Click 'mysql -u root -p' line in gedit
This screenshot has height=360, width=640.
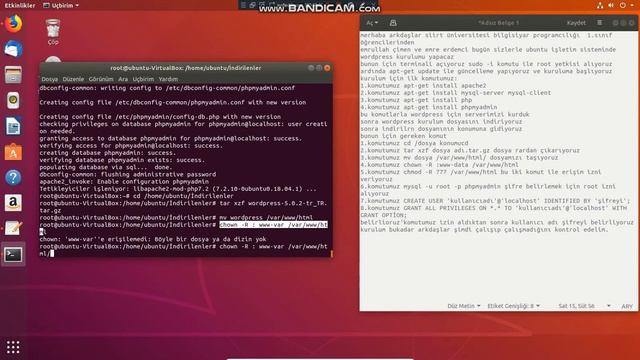click(488, 190)
